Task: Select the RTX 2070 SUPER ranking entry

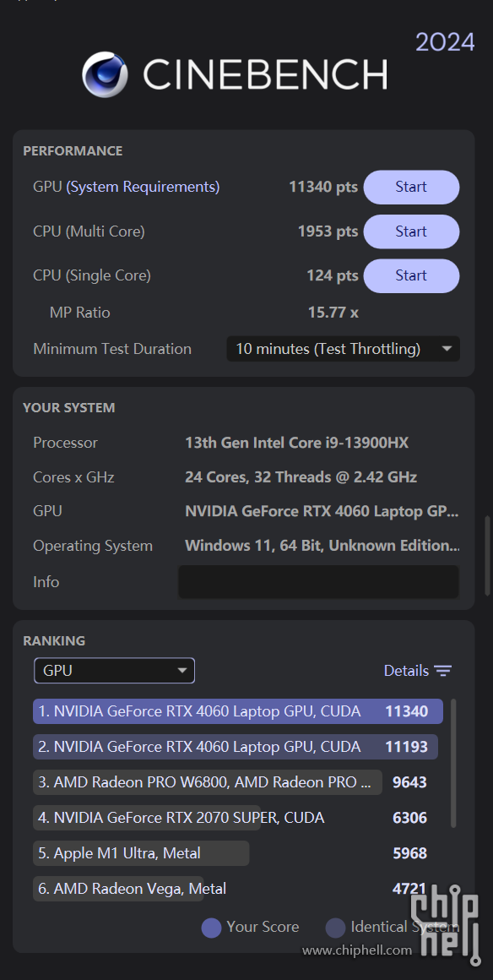Action: click(x=231, y=818)
